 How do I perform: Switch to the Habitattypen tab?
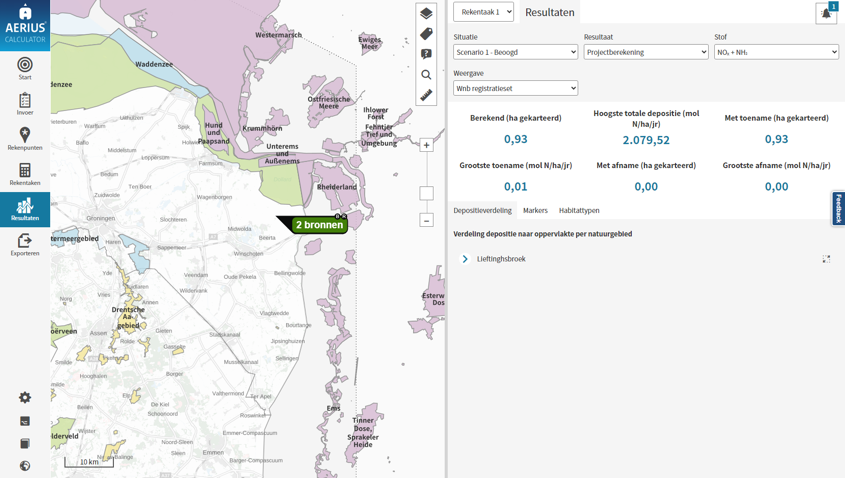(x=579, y=211)
